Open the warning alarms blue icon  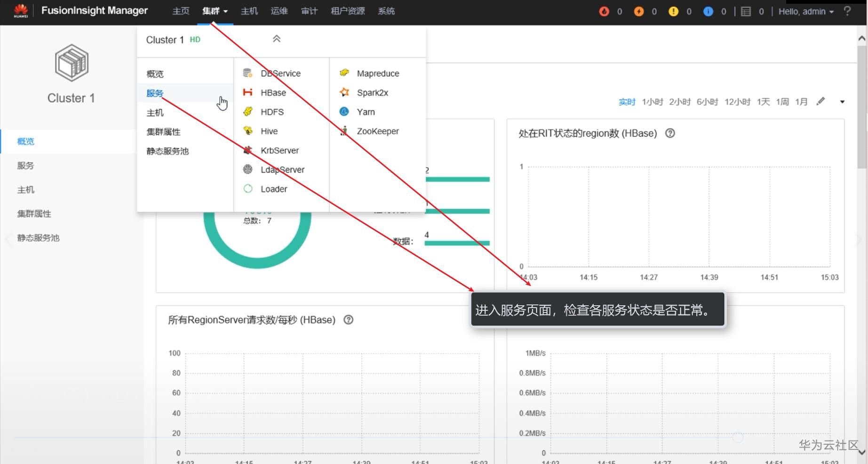coord(708,11)
